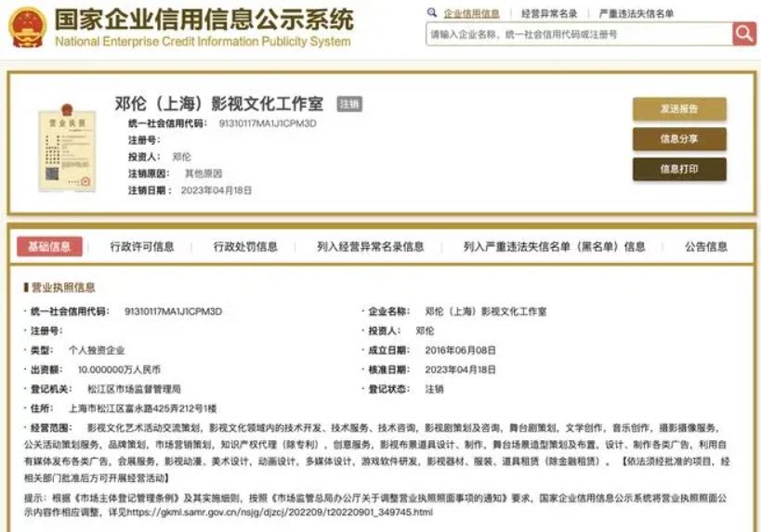Choose the 经营异常名录 search category
The width and height of the screenshot is (761, 532).
coord(549,14)
